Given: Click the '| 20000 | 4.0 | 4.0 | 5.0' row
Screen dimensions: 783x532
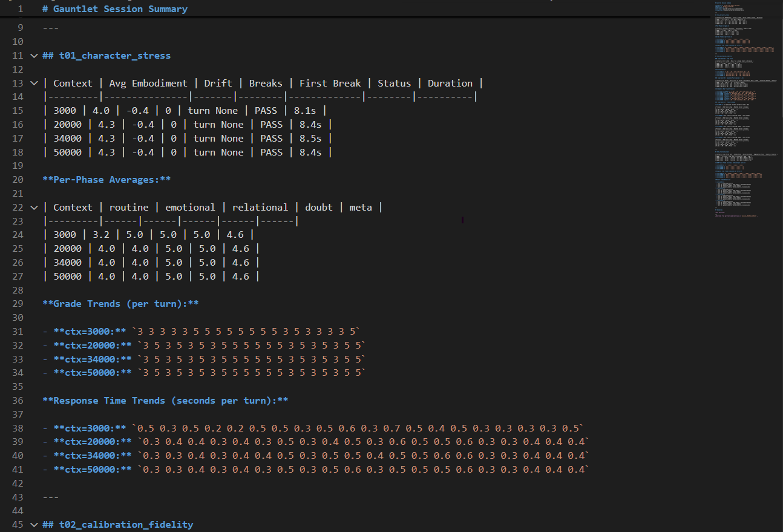Looking at the screenshot, I should pos(151,249).
